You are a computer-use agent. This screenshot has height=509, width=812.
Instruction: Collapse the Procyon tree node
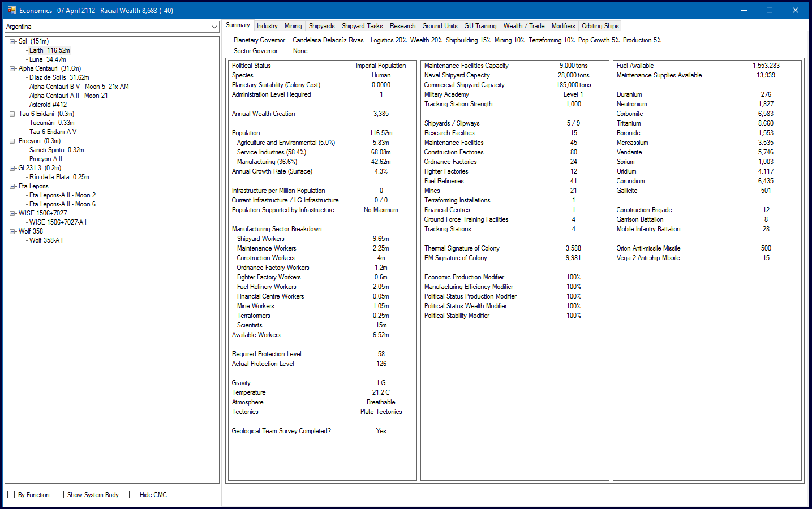pos(12,141)
